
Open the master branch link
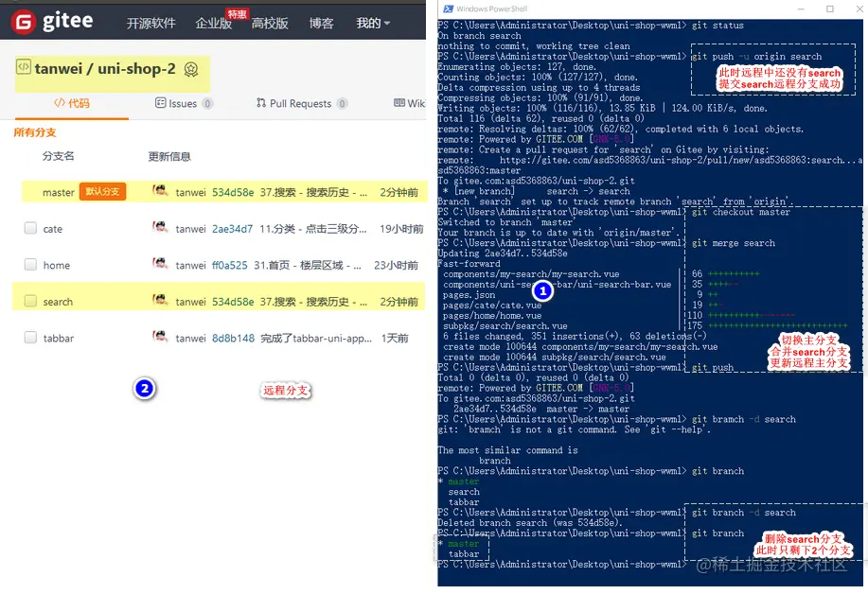tap(58, 192)
